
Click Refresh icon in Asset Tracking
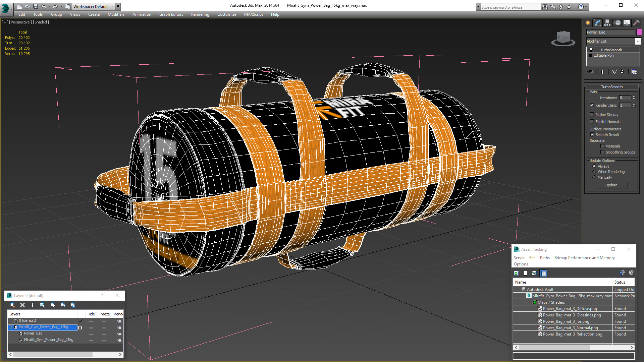(x=517, y=273)
